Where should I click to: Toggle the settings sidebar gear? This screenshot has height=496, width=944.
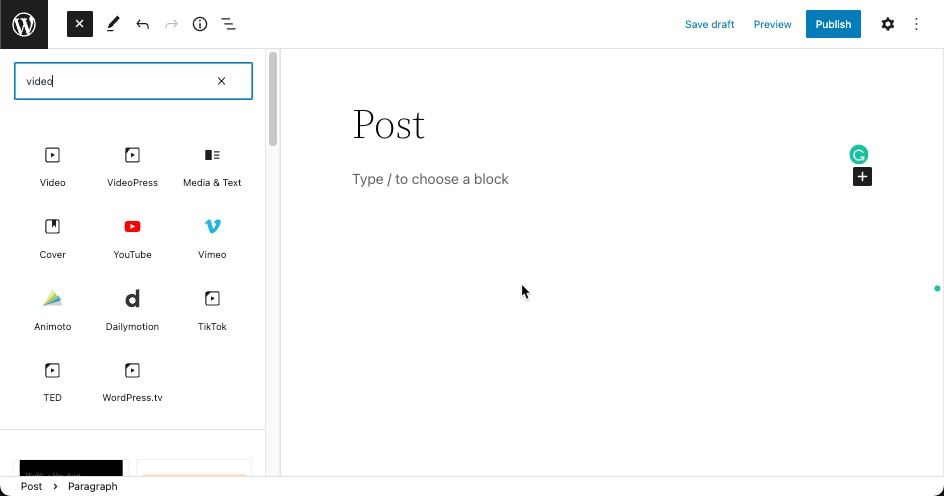coord(888,24)
